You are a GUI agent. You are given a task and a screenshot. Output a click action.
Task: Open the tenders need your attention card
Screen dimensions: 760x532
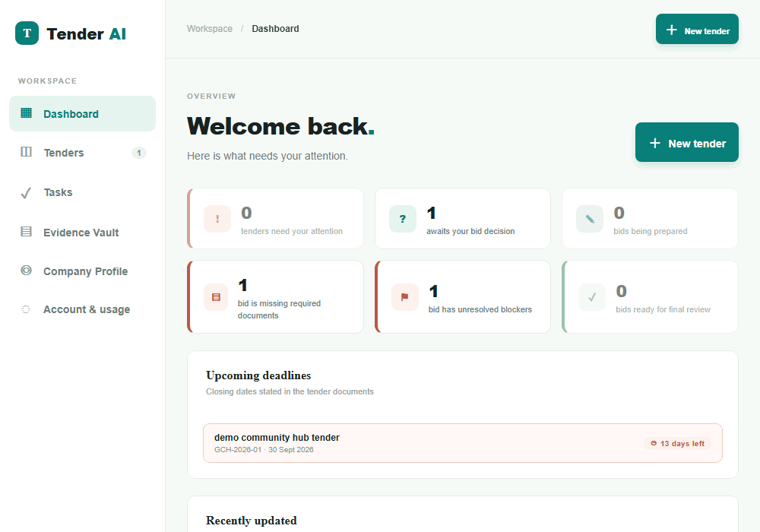(275, 219)
